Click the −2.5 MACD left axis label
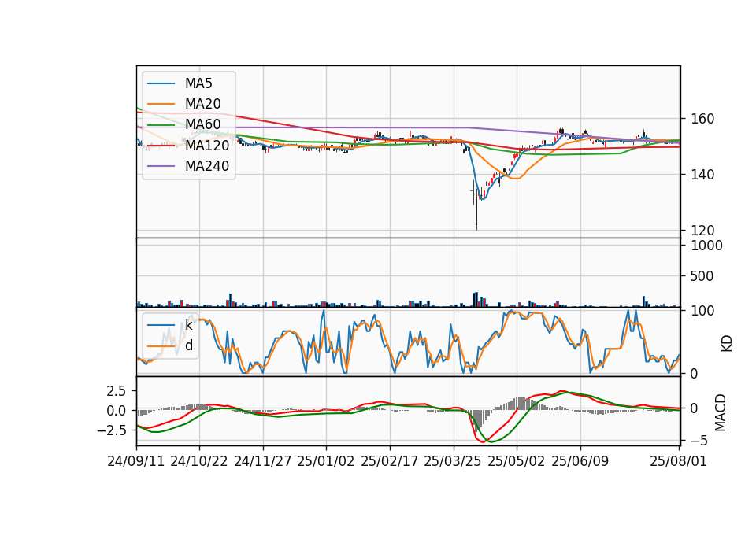 click(x=111, y=430)
